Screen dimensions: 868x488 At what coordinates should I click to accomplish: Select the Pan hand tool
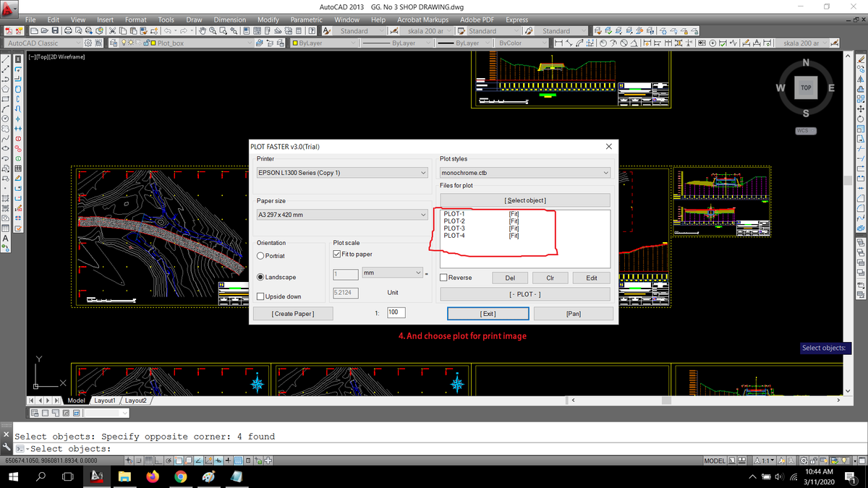pyautogui.click(x=203, y=31)
